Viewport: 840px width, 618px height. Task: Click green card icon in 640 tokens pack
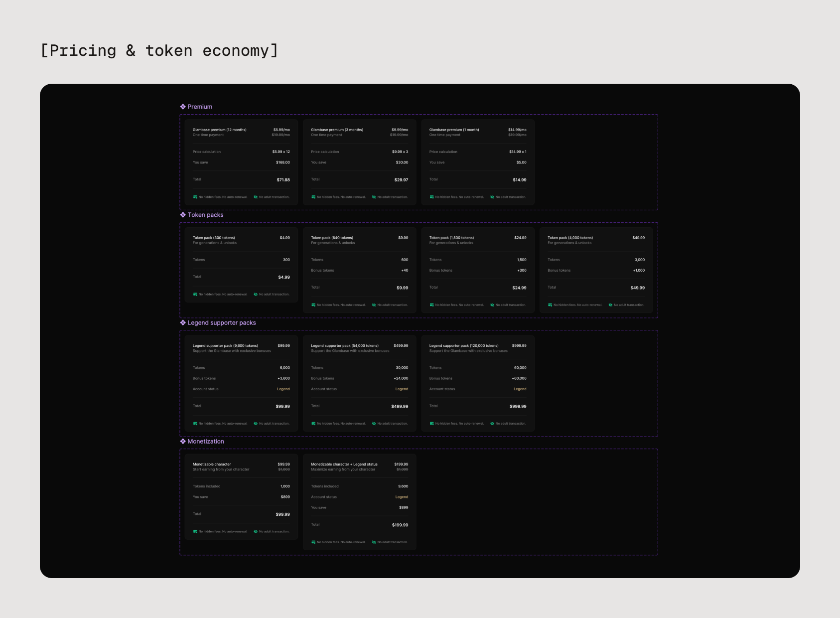(313, 305)
